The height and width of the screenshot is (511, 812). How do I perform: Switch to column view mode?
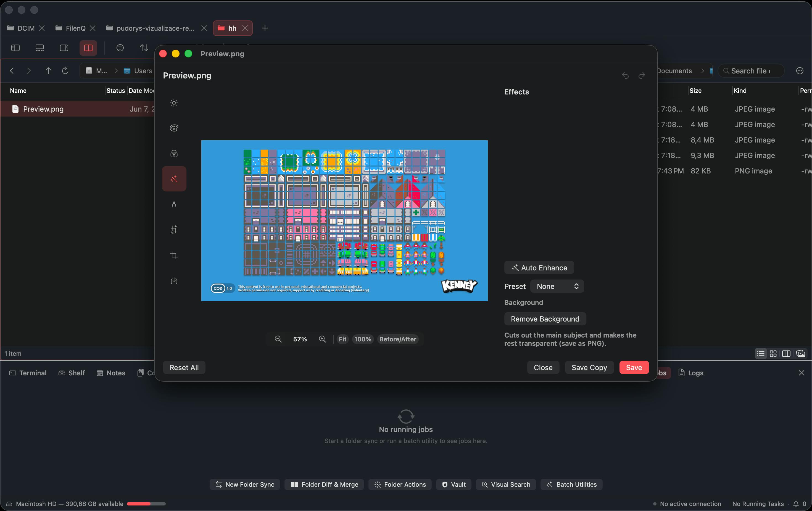tap(786, 354)
